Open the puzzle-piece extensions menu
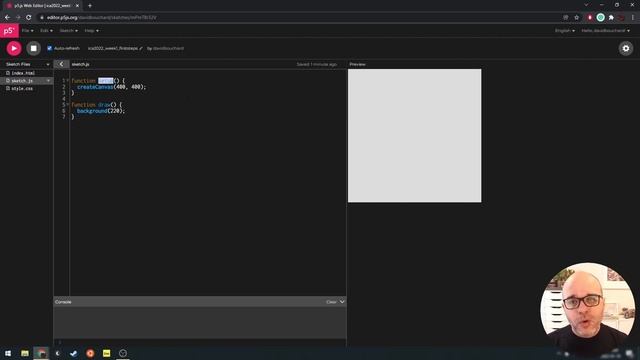 coord(611,18)
